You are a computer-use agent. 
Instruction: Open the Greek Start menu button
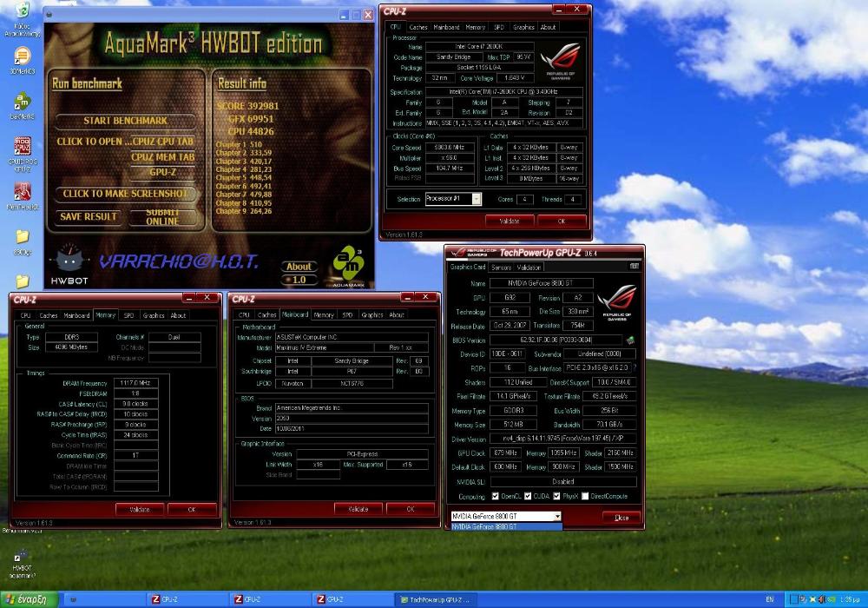click(x=30, y=599)
